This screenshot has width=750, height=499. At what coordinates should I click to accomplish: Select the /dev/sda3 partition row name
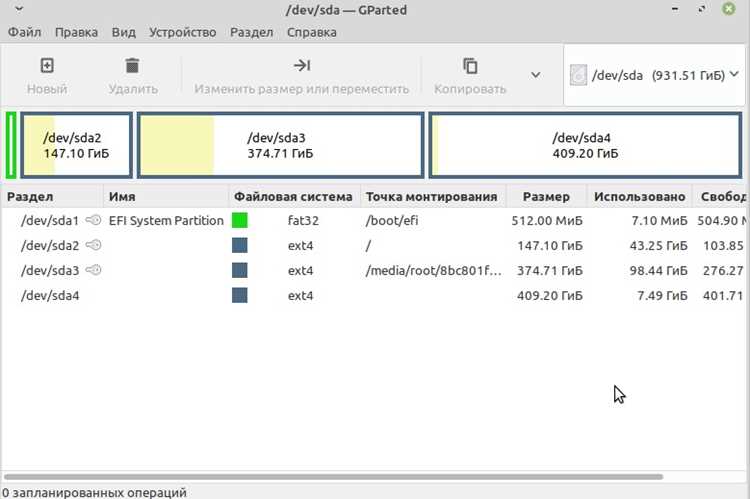click(50, 270)
